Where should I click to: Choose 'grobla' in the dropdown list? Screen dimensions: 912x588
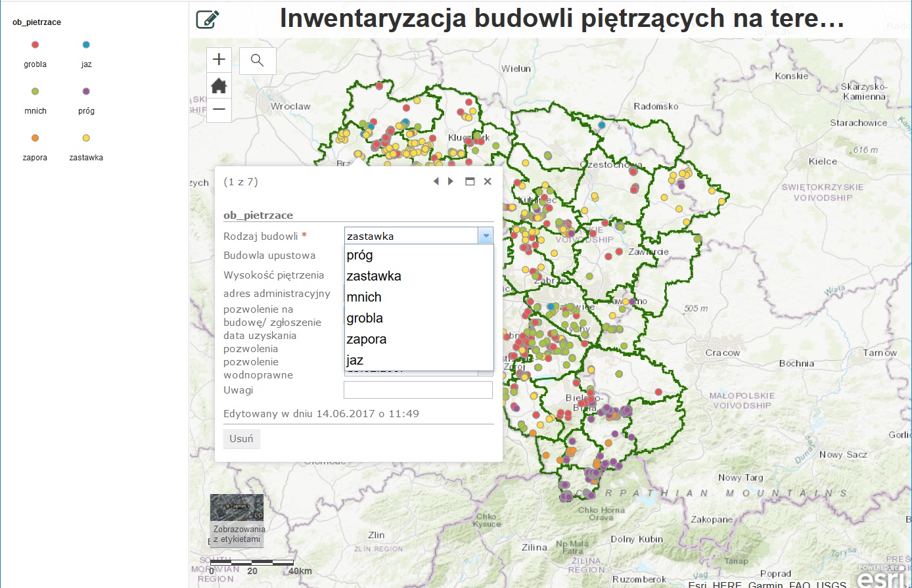pyautogui.click(x=419, y=318)
